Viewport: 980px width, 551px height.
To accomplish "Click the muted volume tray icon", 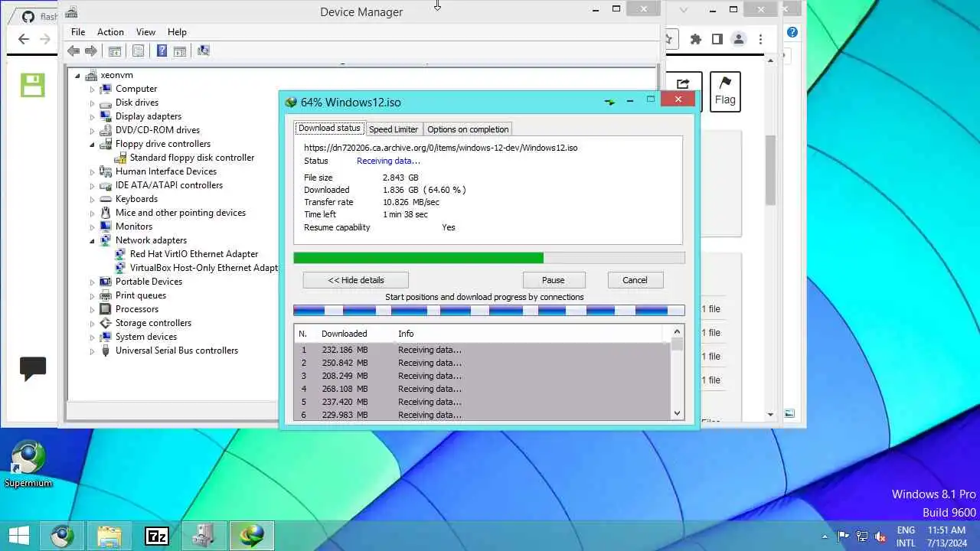I will pos(880,536).
